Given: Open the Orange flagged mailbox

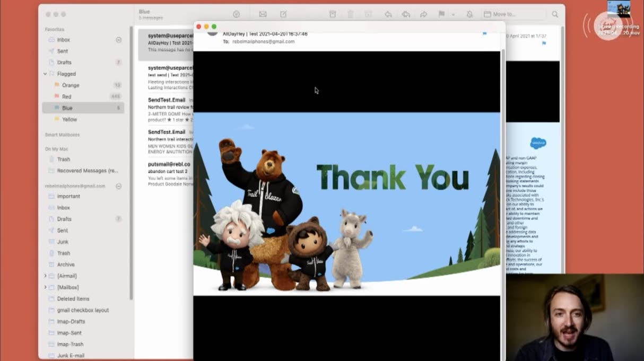Looking at the screenshot, I should (82, 85).
